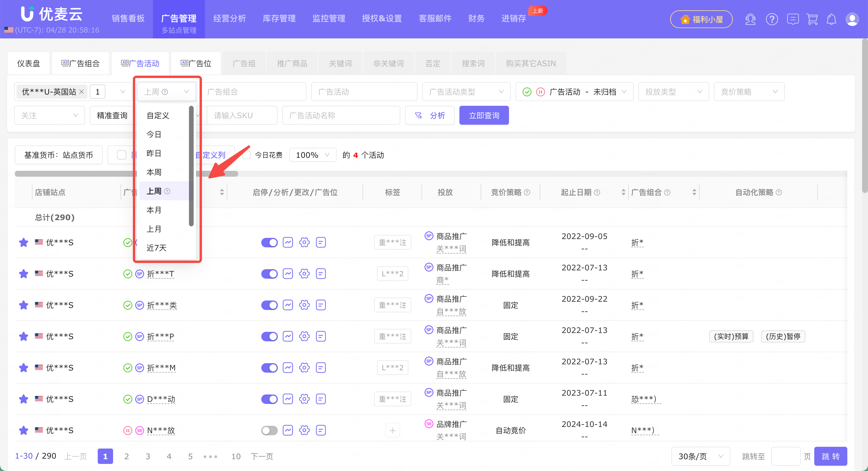Click star favorite in N***放 row

24,430
